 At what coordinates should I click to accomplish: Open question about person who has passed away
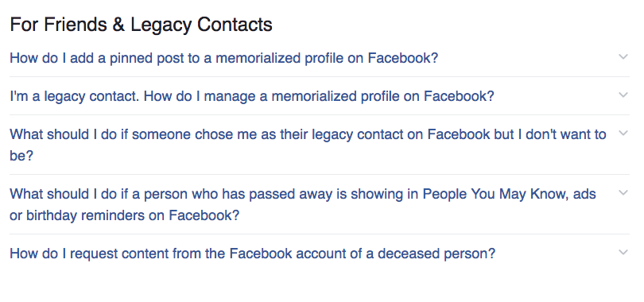(x=303, y=204)
